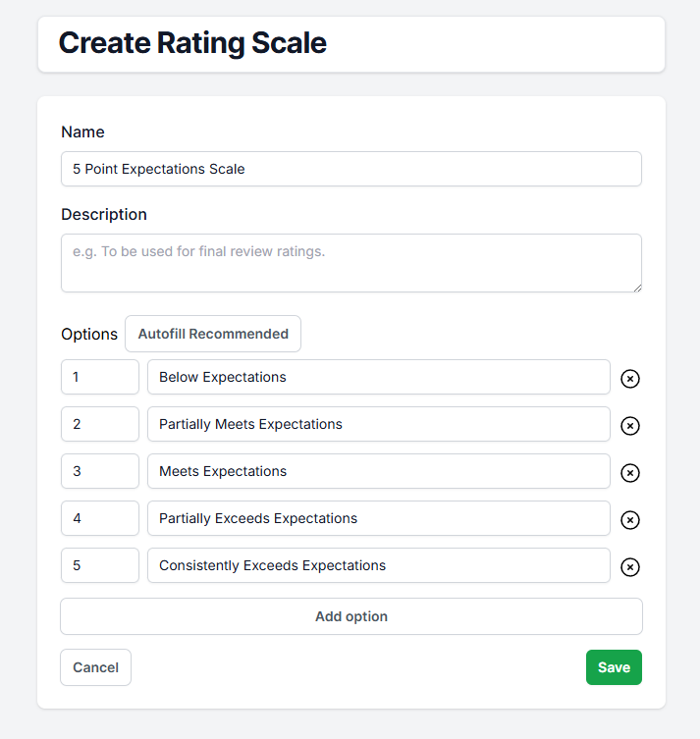Cancel creating the rating scale
The height and width of the screenshot is (739, 700).
click(95, 667)
